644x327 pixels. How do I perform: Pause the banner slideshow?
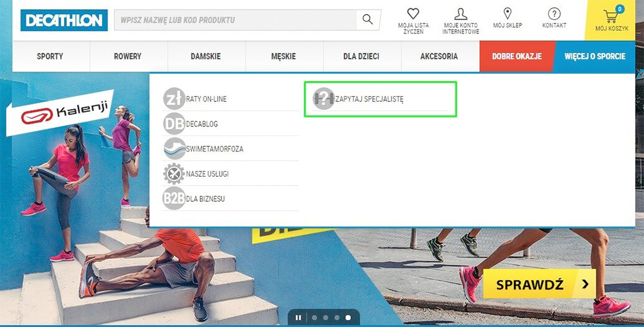299,317
